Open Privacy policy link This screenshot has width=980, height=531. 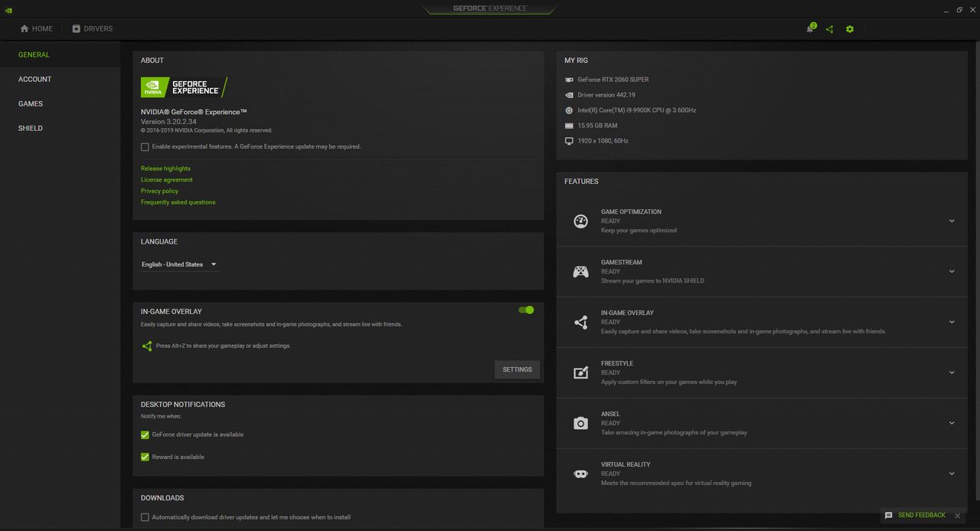159,191
